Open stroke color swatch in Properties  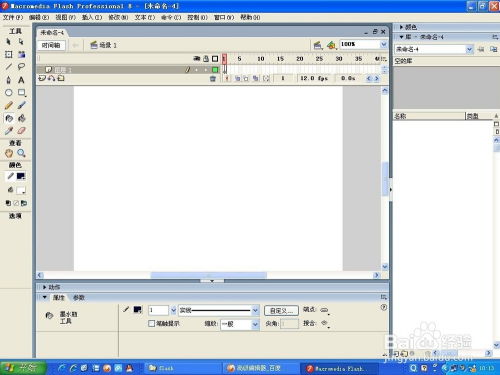137,310
